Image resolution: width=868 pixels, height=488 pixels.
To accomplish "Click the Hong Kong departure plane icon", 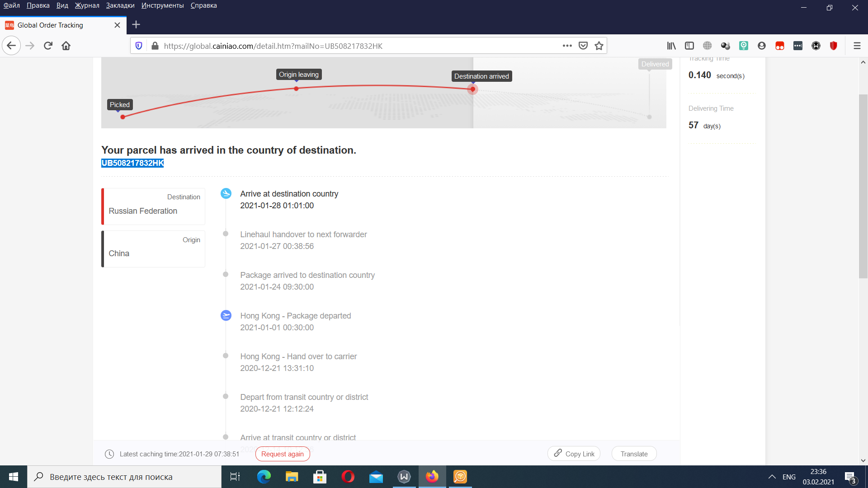I will pos(226,315).
